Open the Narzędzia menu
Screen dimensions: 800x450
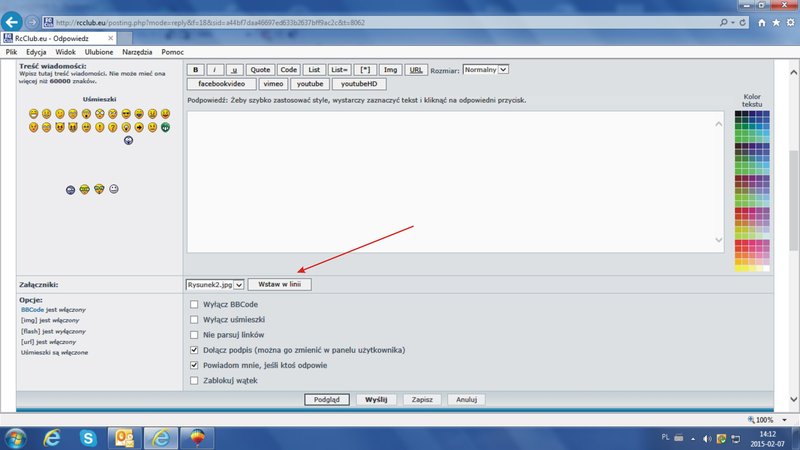tap(137, 52)
